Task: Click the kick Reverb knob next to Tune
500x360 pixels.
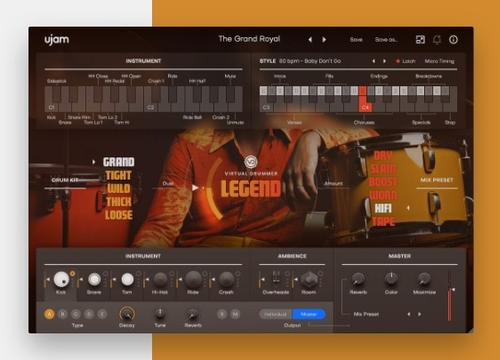Action: point(193,314)
